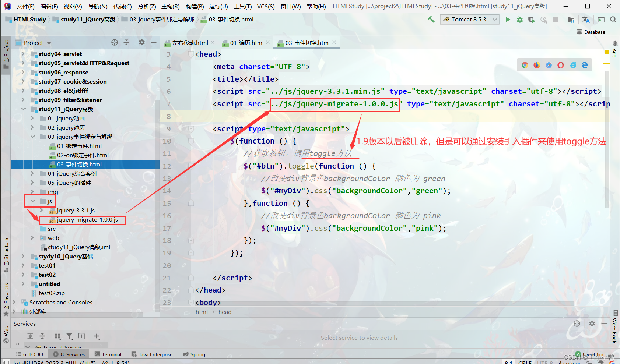Collapse the study11_jQuery高级 module
620x364 pixels.
tap(23, 109)
